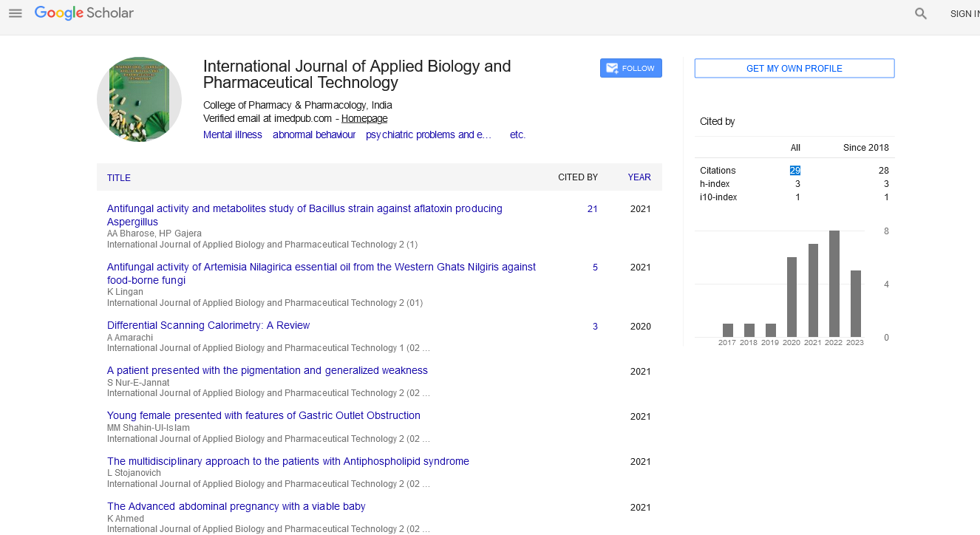Screen dimensions: 980x535
Task: Click author name S Nur-E-Jannat
Action: point(138,383)
